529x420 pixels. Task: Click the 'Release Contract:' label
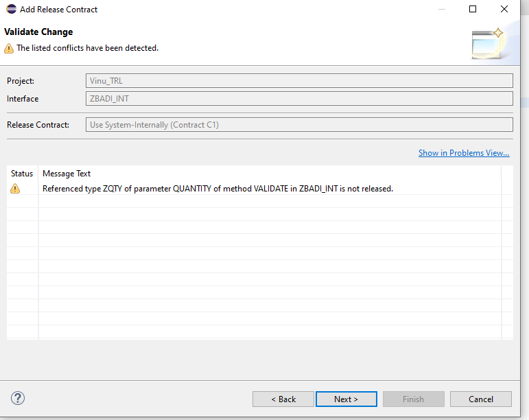pyautogui.click(x=38, y=124)
